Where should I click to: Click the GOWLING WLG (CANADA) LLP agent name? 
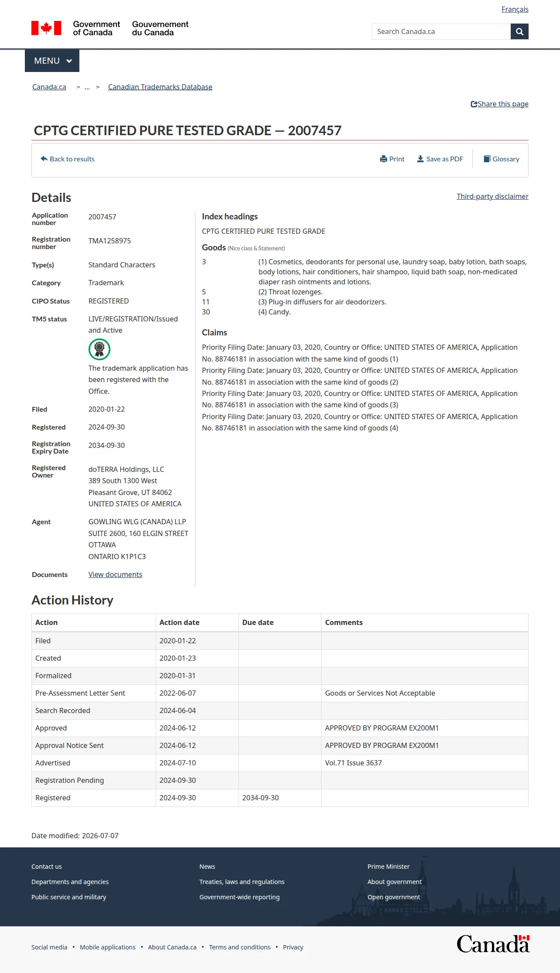coord(137,522)
